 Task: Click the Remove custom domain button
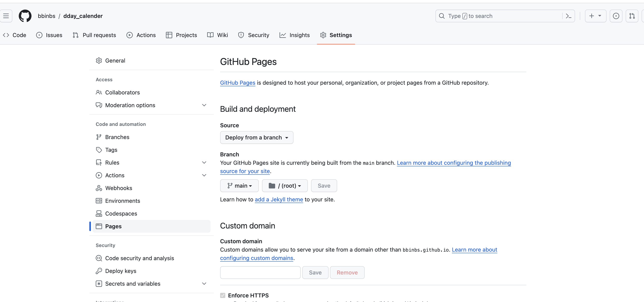click(x=347, y=273)
